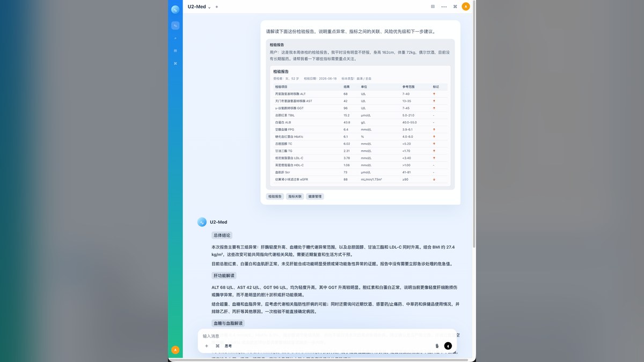Click the 总胆固醇 TC row
Screen dimensions: 644x362
360,144
